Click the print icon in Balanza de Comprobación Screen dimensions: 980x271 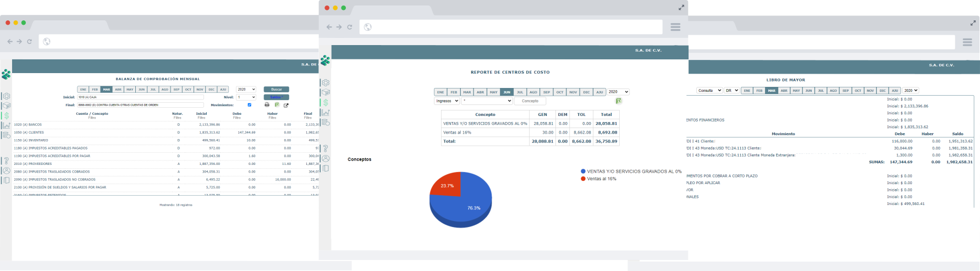(x=267, y=105)
